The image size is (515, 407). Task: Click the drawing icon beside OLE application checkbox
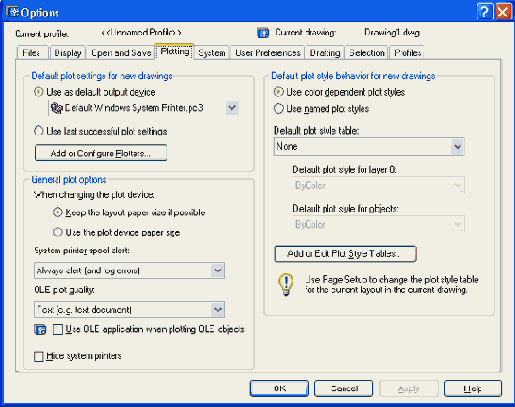(x=40, y=330)
